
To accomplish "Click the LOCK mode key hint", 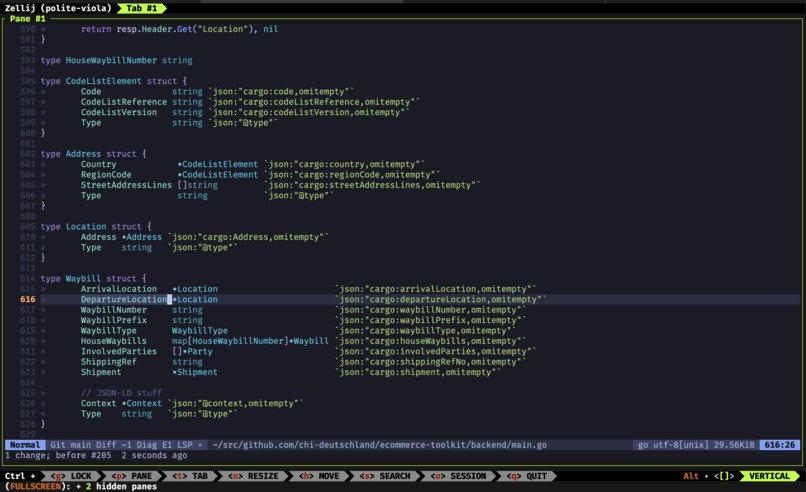I will coord(71,476).
